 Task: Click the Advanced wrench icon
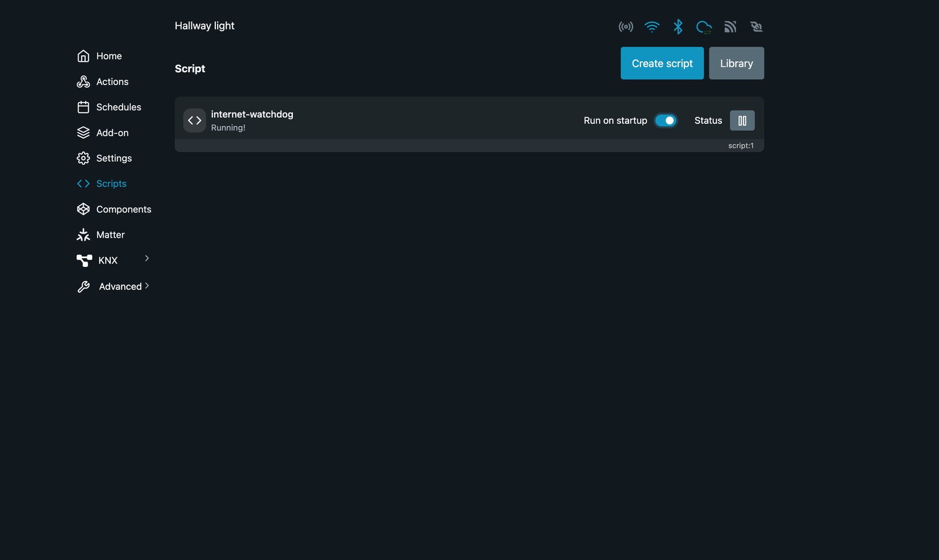84,286
